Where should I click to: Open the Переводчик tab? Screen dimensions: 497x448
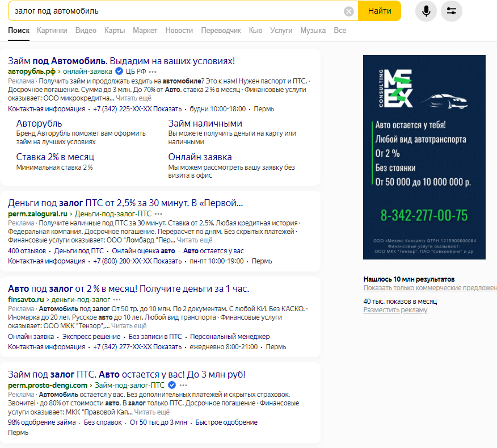(x=221, y=31)
